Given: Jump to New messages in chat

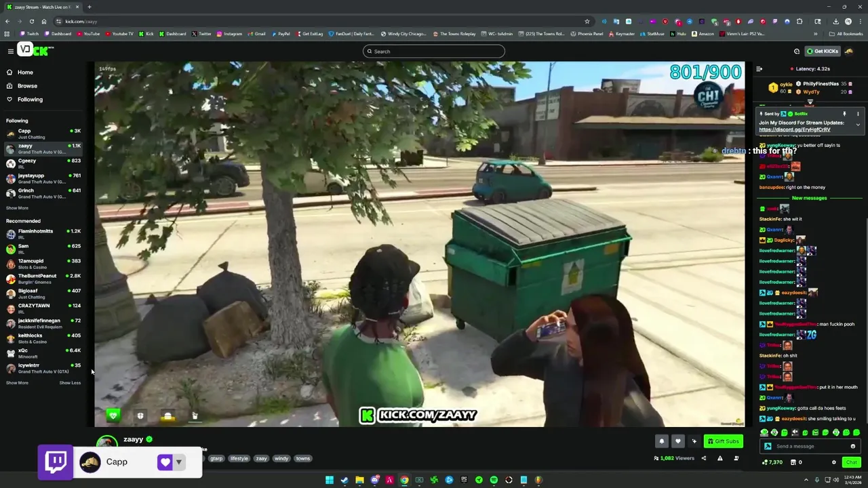Looking at the screenshot, I should [x=809, y=198].
